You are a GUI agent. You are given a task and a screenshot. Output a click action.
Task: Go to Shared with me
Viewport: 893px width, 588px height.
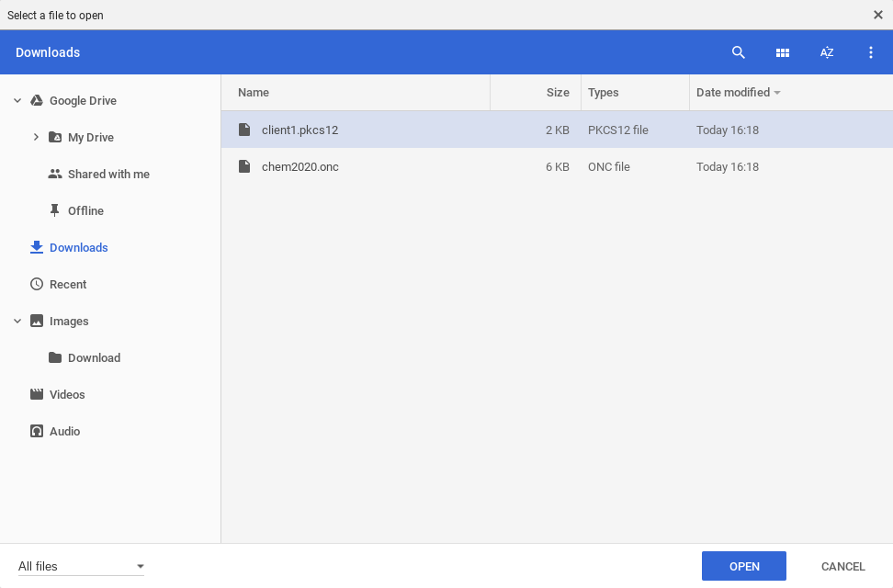108,174
